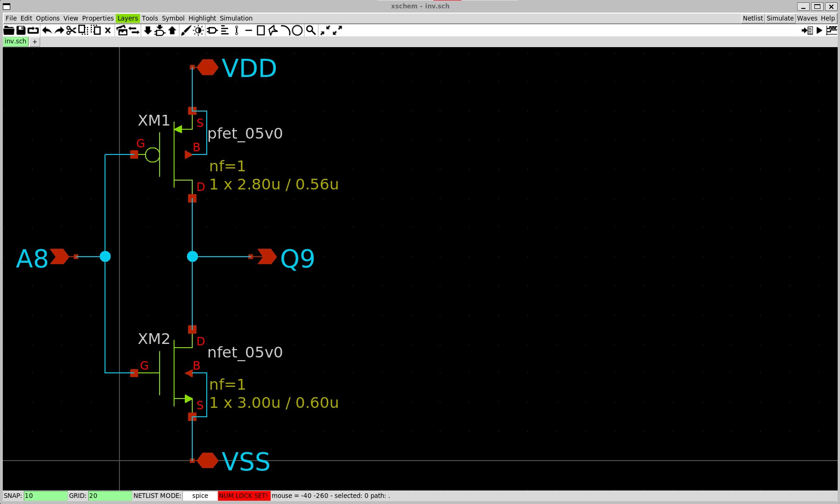Click the Open file folder icon
The width and height of the screenshot is (840, 504).
click(9, 30)
